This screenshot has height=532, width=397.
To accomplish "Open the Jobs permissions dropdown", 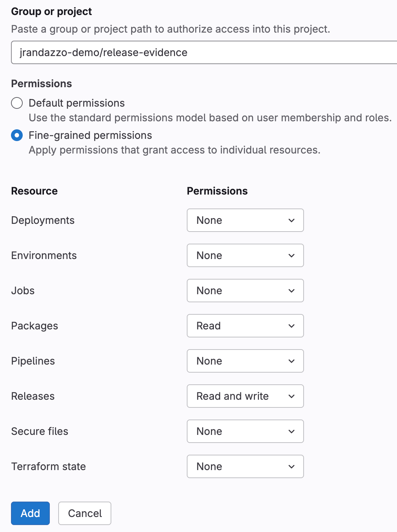I will (245, 291).
